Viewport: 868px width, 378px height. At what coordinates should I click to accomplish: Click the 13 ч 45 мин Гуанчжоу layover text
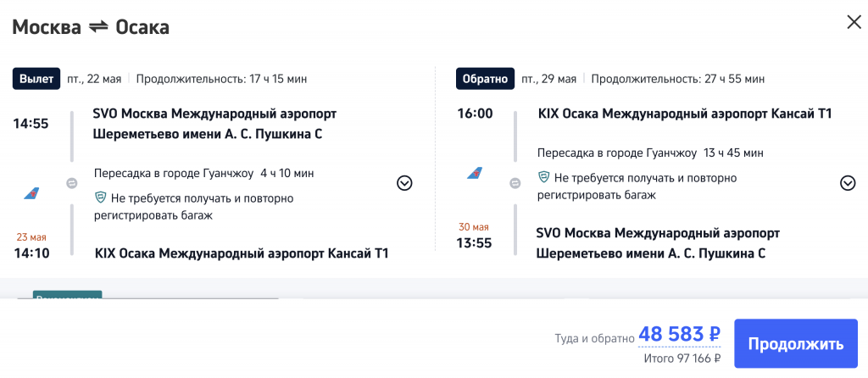click(x=650, y=153)
